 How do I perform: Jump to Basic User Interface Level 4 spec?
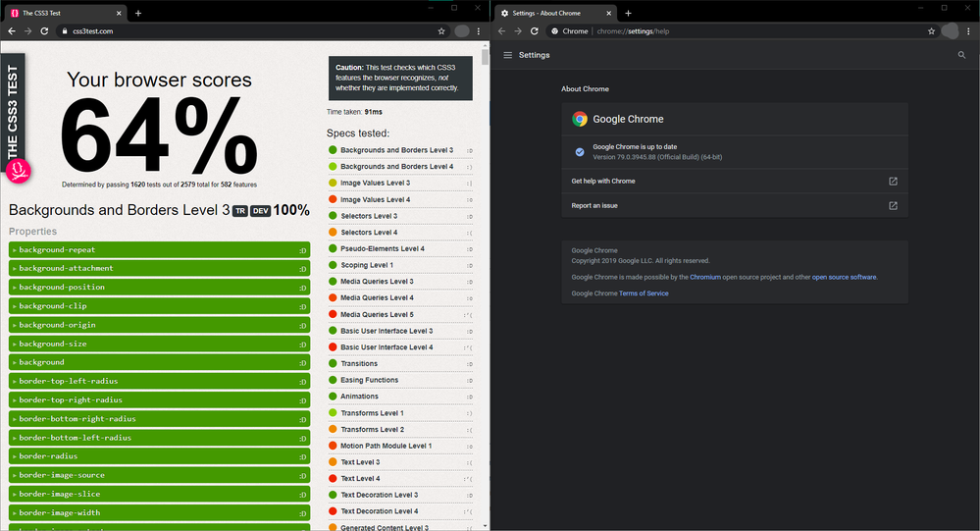[x=387, y=347]
